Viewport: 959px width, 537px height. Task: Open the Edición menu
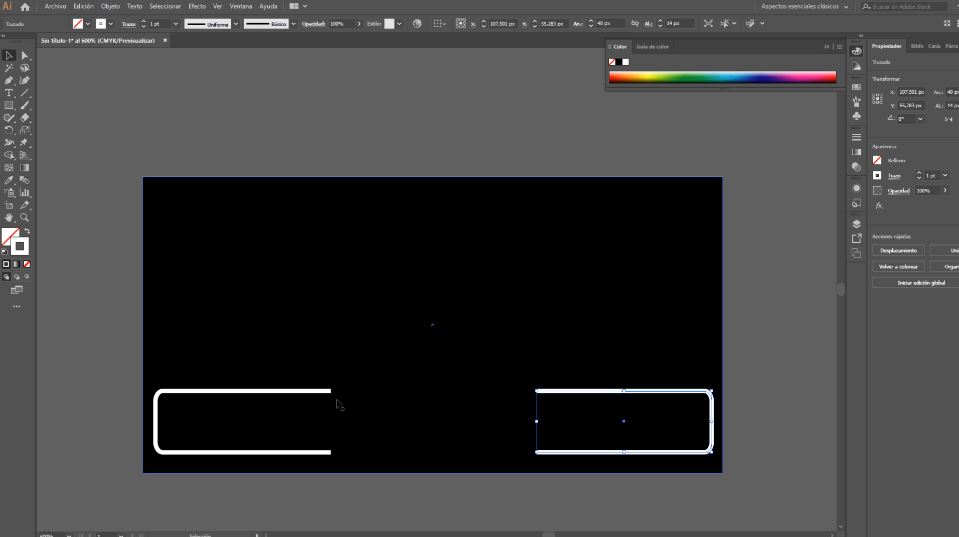[x=84, y=6]
